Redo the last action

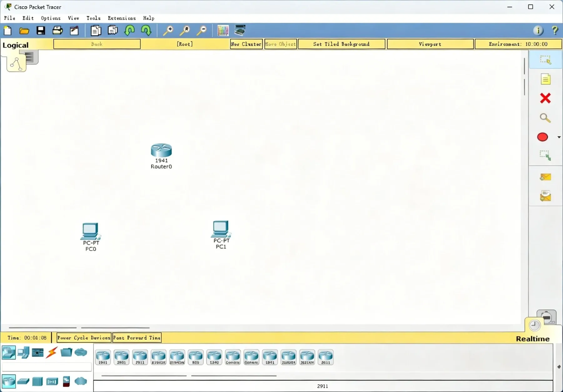[x=146, y=30]
